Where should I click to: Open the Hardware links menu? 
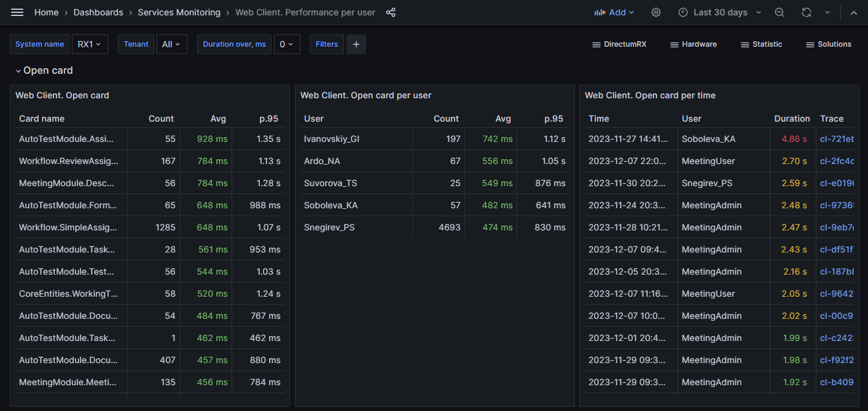(694, 44)
